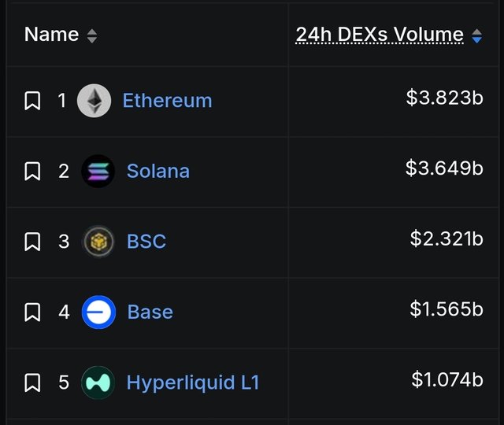Open the BSC chain link
The height and width of the screenshot is (425, 504).
(x=146, y=242)
